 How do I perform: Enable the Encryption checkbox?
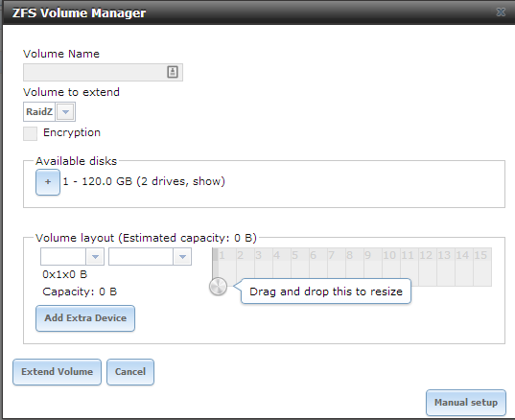point(31,133)
